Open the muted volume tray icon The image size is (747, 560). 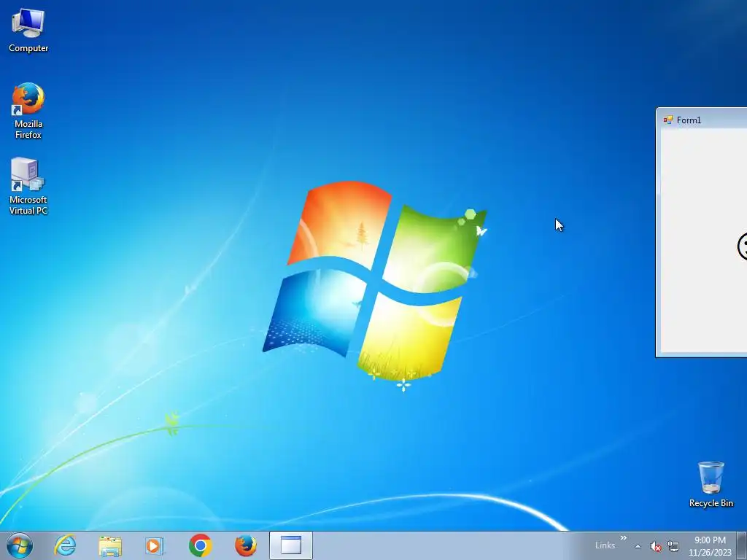[x=656, y=546]
